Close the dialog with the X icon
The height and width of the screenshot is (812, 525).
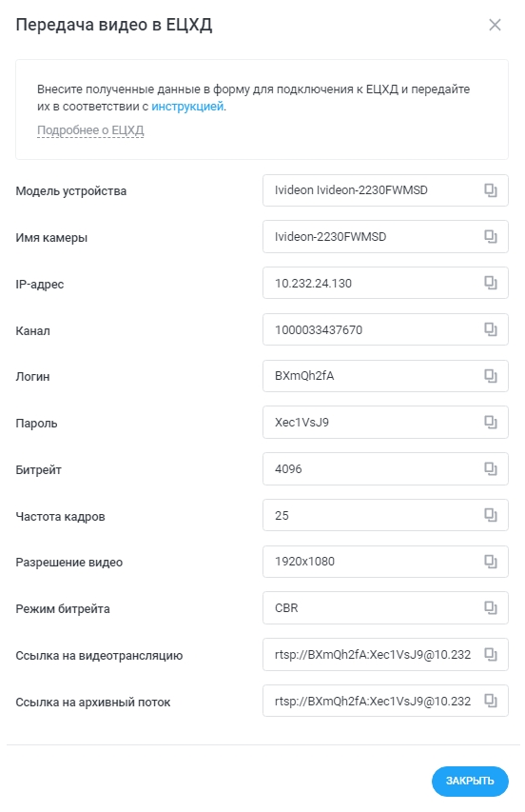coord(495,25)
